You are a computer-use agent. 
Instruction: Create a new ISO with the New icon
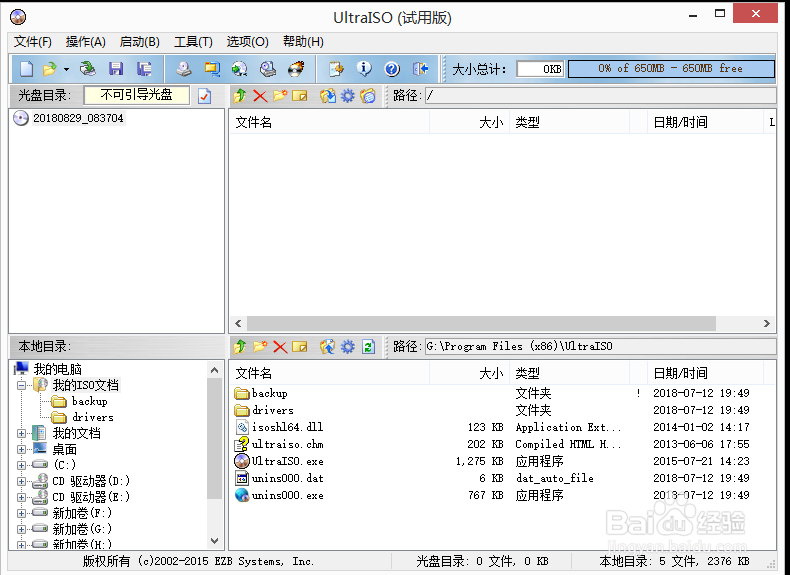(x=27, y=69)
